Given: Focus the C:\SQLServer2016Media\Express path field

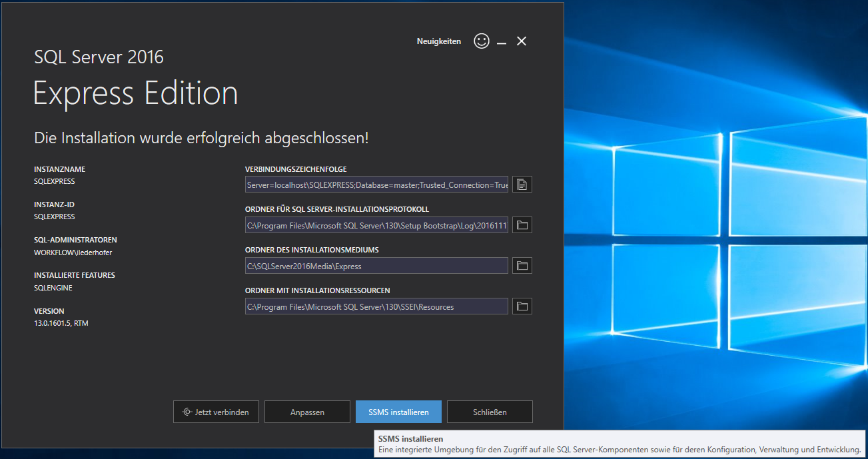Looking at the screenshot, I should [376, 266].
